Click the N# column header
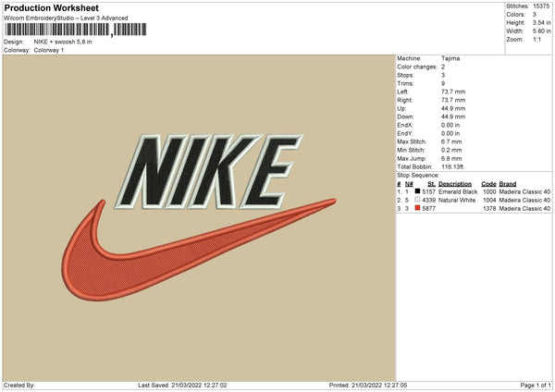555x392 pixels. pyautogui.click(x=409, y=184)
